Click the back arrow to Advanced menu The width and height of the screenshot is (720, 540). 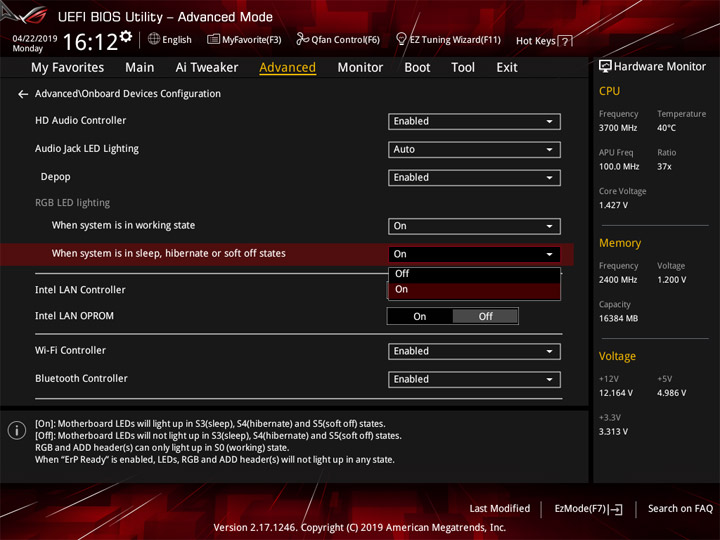coord(23,95)
